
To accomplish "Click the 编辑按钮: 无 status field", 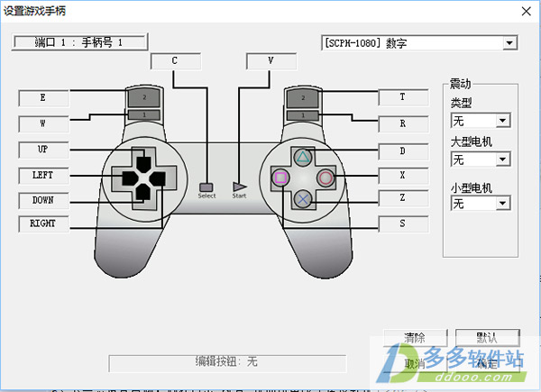I will [227, 363].
